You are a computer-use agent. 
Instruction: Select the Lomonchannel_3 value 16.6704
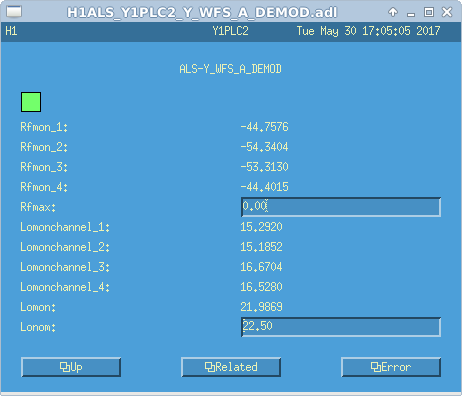click(261, 267)
